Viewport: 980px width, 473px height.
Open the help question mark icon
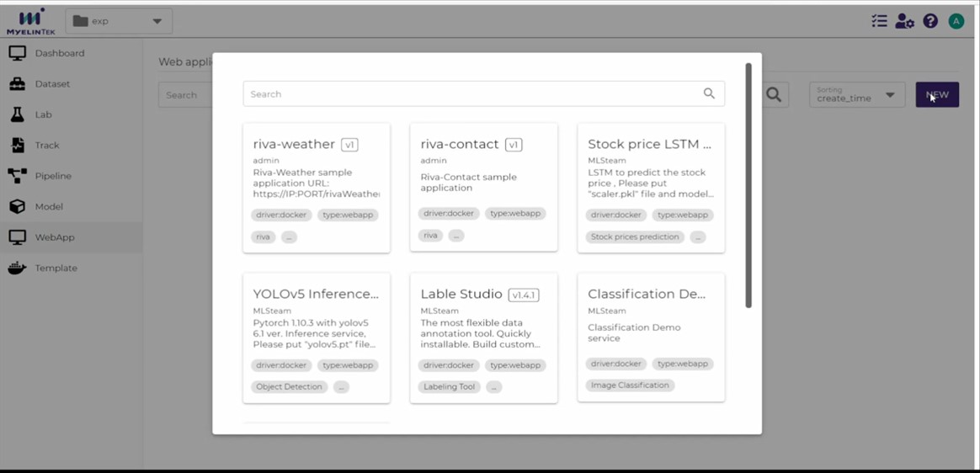coord(930,21)
